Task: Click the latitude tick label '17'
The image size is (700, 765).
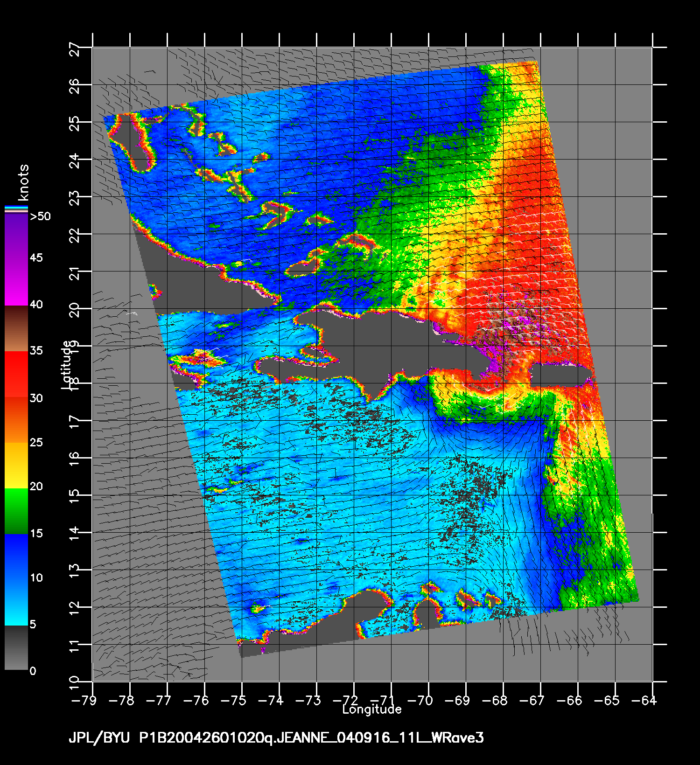Action: [x=74, y=422]
